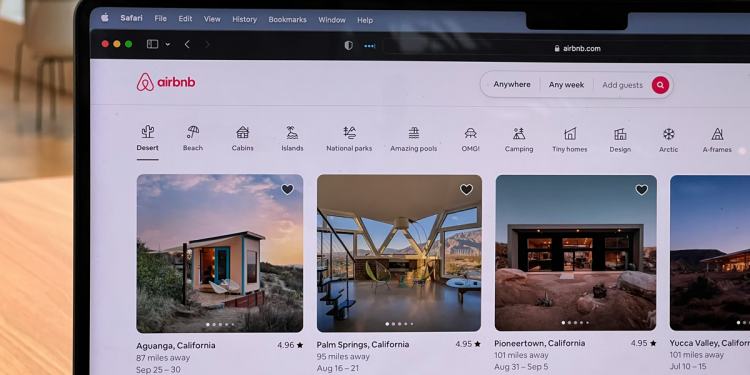
Task: Click the Desert category label
Action: pos(147,148)
